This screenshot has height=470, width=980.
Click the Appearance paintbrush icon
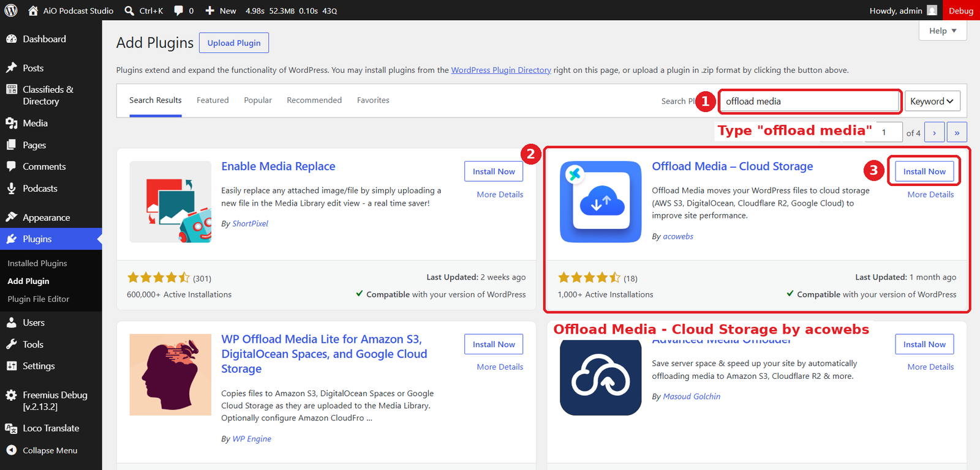[x=12, y=217]
